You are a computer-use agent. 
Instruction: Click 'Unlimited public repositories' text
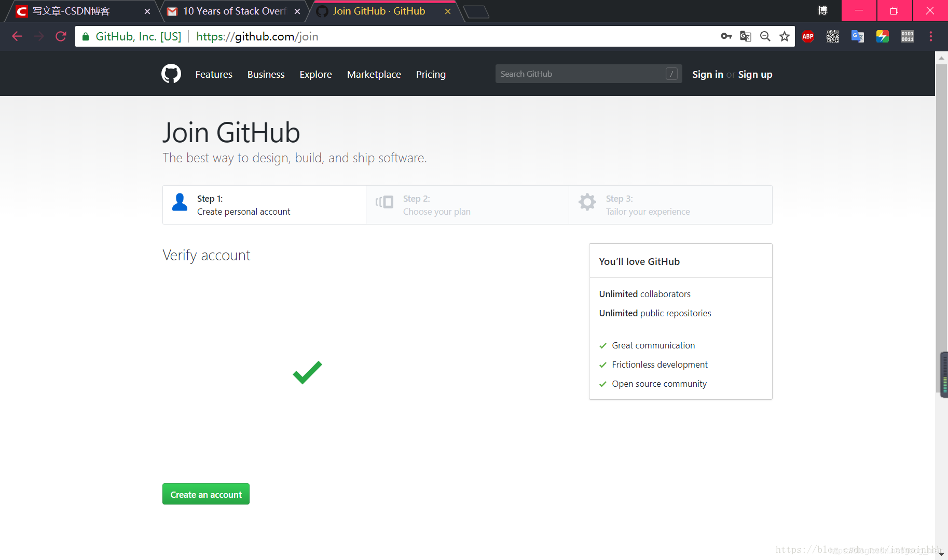pos(655,313)
